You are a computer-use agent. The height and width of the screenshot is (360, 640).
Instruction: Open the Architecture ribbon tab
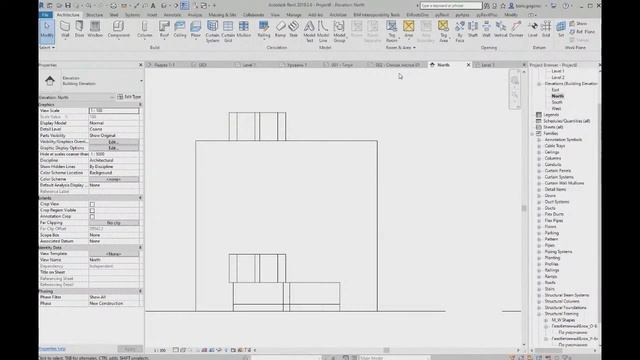(68, 15)
